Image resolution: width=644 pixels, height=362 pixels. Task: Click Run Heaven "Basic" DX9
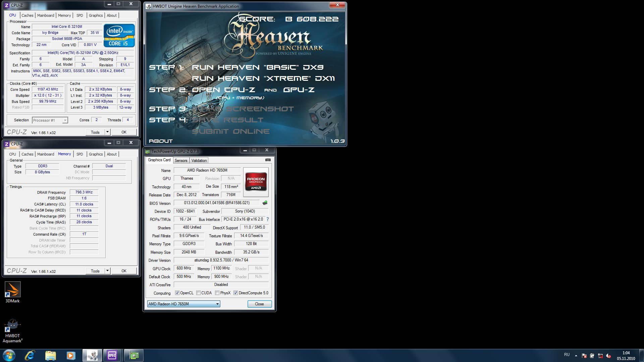point(258,67)
